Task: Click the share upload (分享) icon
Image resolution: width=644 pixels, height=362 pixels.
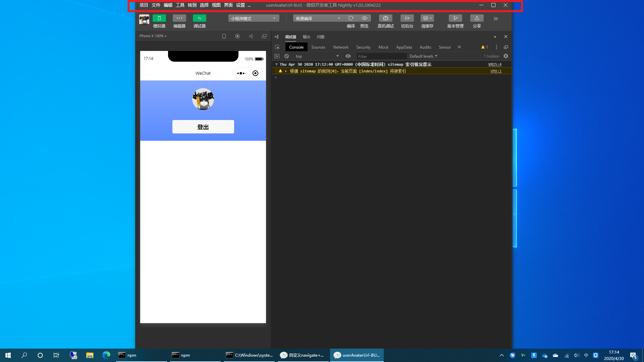Action: click(477, 18)
